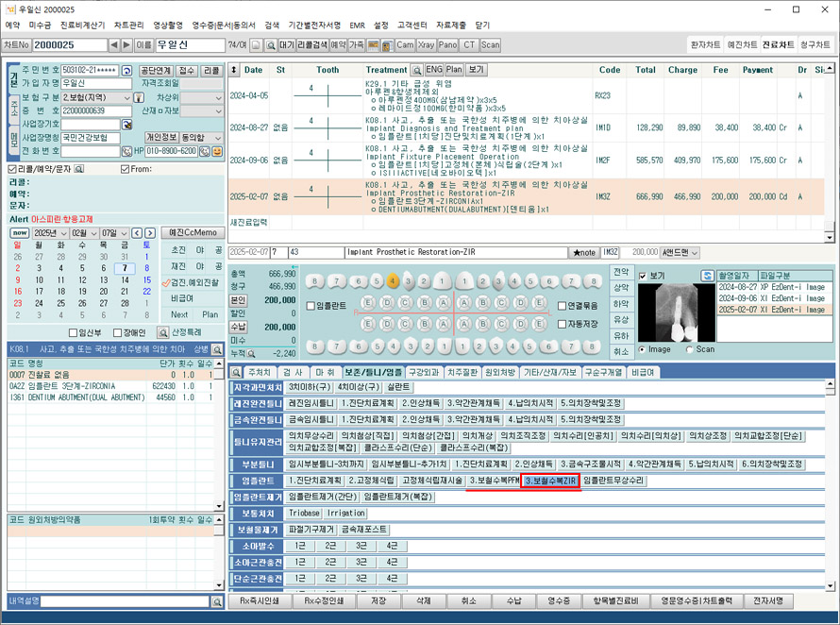Image resolution: width=840 pixels, height=625 pixels.
Task: Open the Pano imaging tool
Action: click(448, 44)
